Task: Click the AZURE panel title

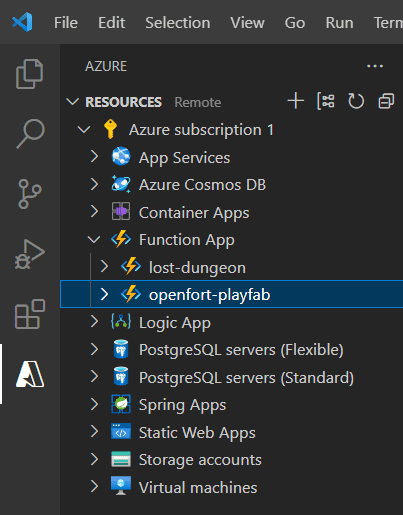Action: [x=106, y=66]
